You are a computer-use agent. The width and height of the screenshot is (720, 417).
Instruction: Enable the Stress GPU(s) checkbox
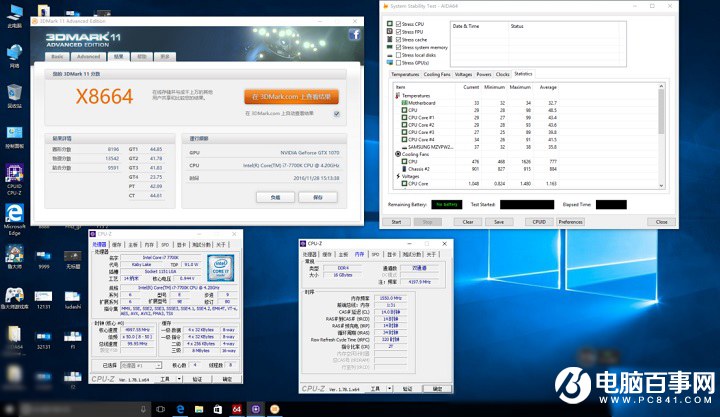click(399, 63)
